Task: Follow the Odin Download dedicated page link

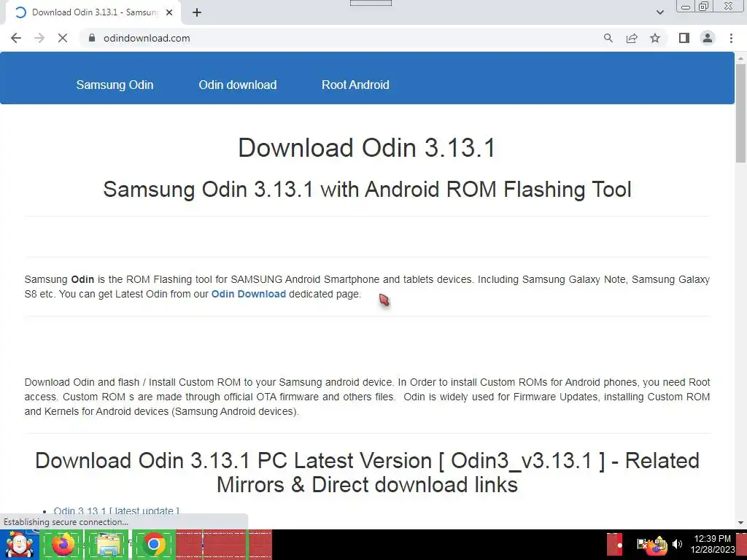Action: (x=249, y=295)
